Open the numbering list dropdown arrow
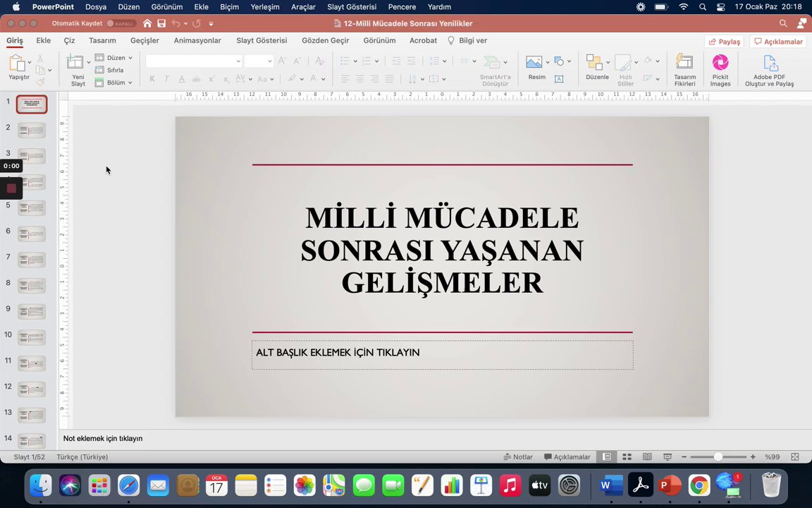Screen dimensions: 812x508 [x=376, y=61]
